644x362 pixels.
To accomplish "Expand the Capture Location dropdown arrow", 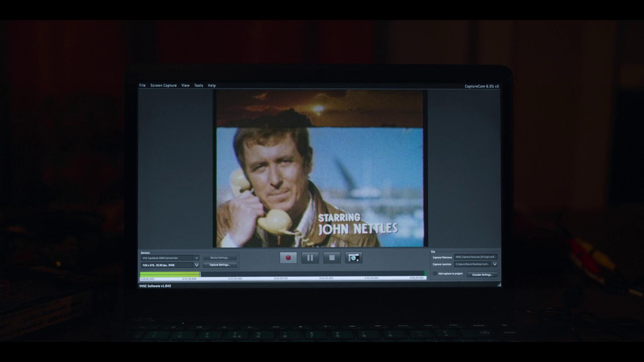I will click(x=494, y=264).
